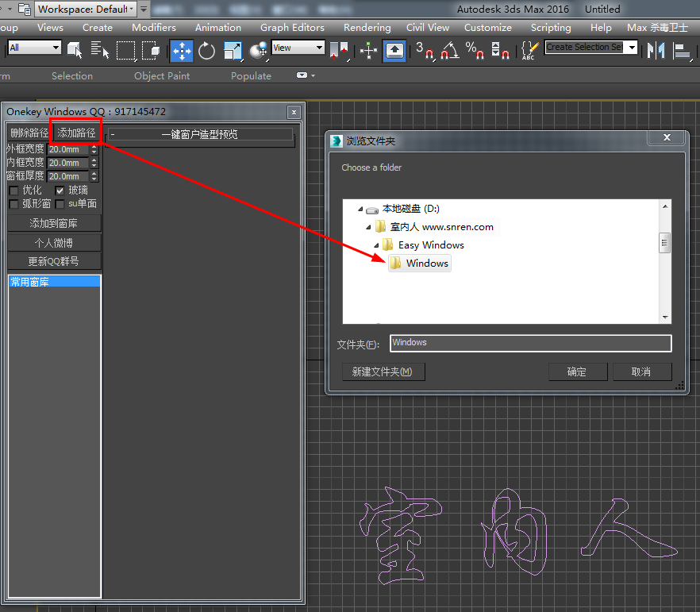This screenshot has height=612, width=700.
Task: Click the 更新QQ群号 button
Action: (54, 262)
